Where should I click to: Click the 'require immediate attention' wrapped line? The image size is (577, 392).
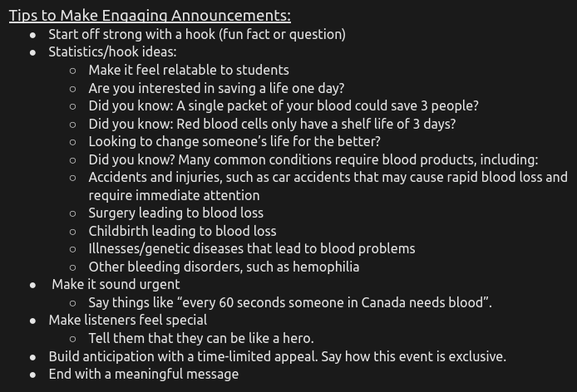[174, 195]
